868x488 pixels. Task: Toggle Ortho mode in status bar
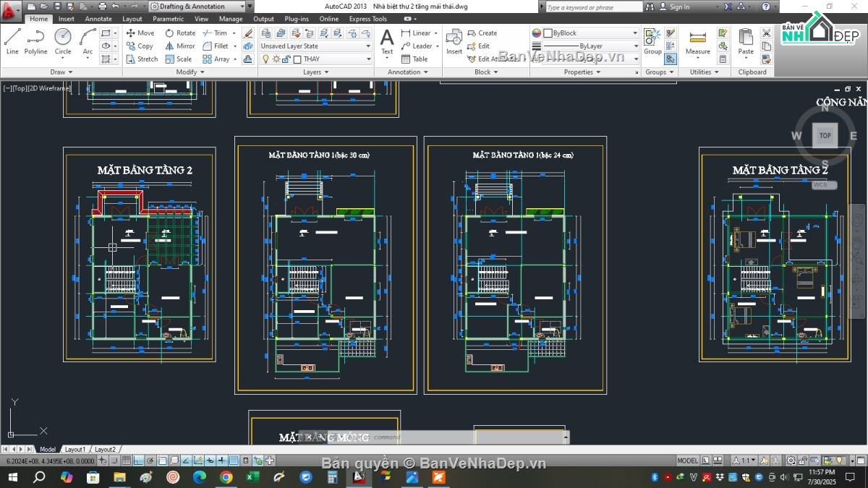click(x=139, y=461)
